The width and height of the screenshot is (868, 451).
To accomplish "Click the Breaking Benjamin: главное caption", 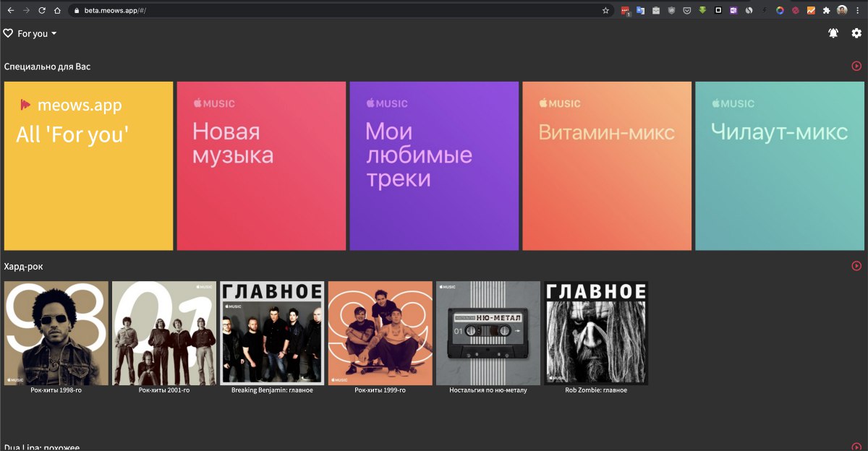I will click(x=272, y=390).
